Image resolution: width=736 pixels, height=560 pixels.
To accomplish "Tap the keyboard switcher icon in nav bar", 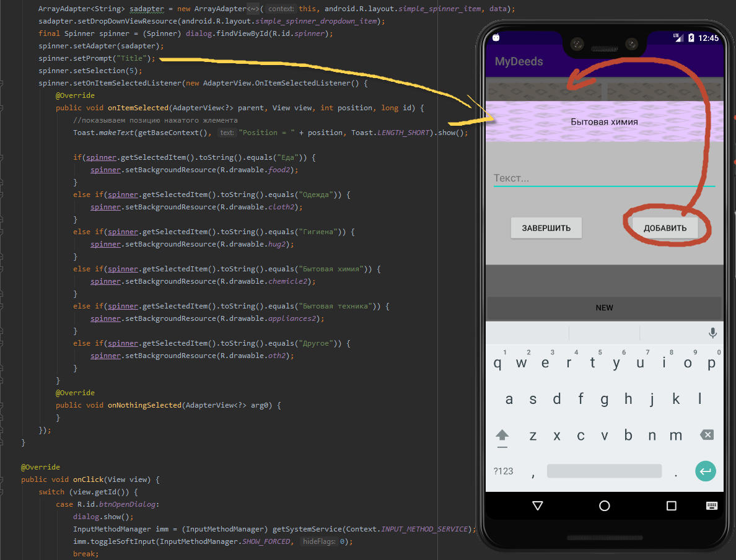I will (x=712, y=505).
